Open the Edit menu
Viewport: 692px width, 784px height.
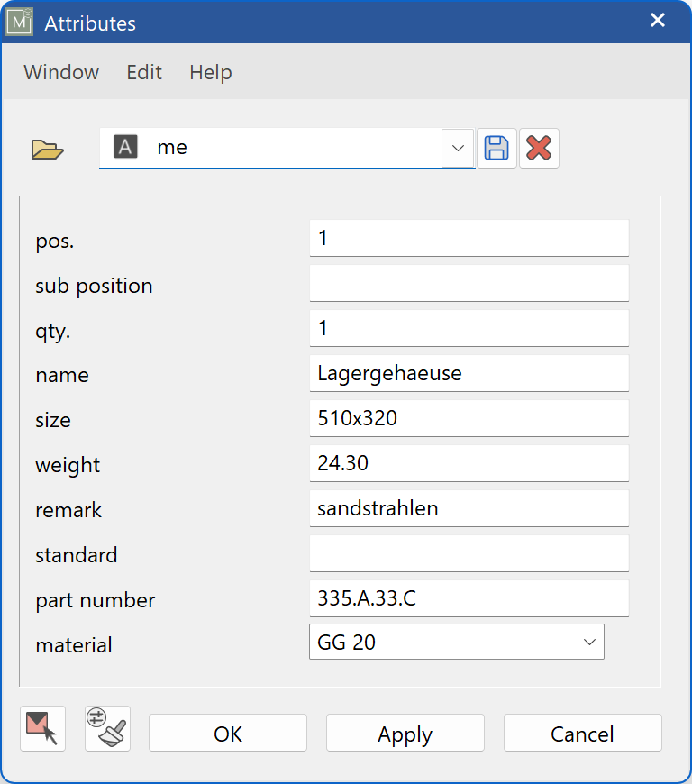tap(143, 73)
